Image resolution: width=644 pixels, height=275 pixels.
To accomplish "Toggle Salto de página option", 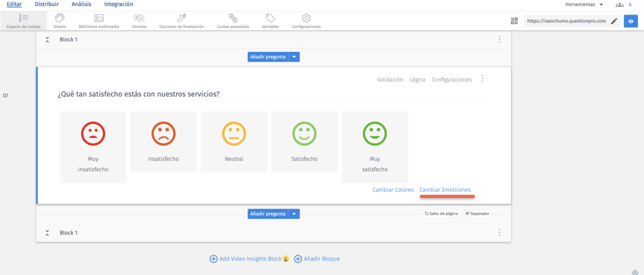I will pos(441,214).
